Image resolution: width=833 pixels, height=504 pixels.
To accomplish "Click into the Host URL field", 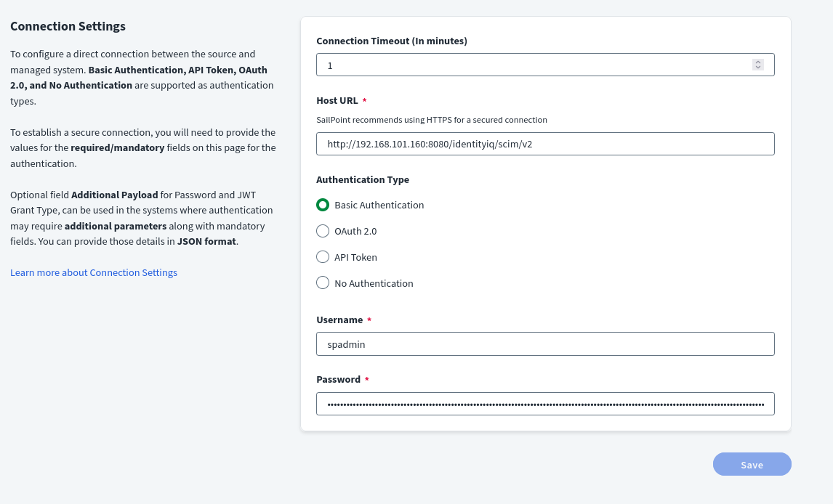I will 545,144.
